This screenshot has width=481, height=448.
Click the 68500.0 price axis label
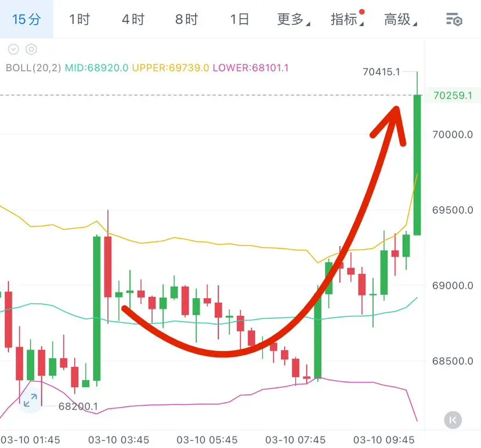tap(453, 361)
